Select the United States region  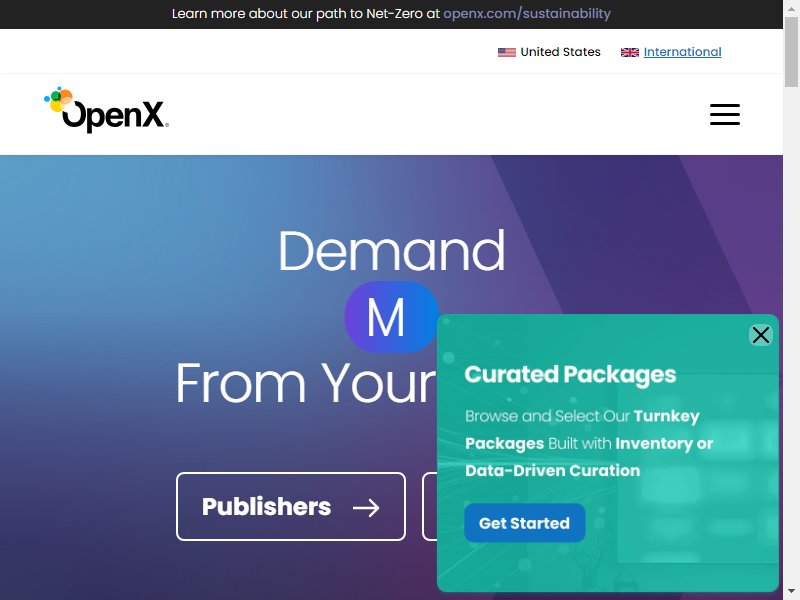coord(560,52)
